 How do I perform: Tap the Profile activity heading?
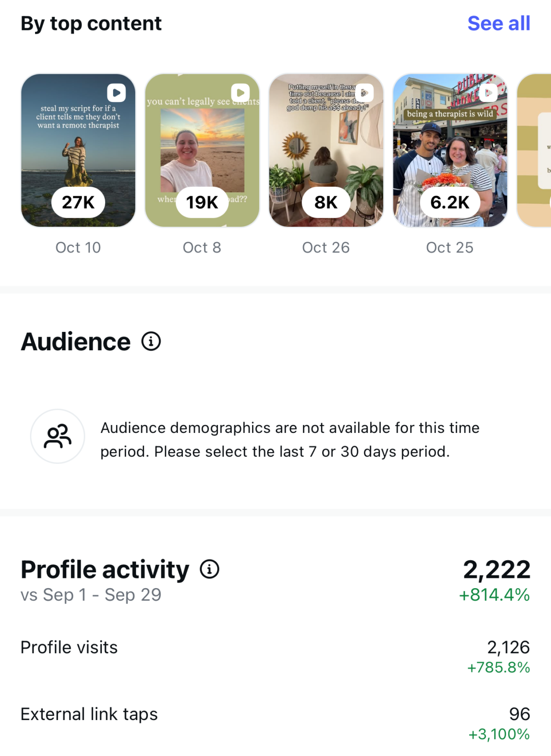click(x=105, y=569)
